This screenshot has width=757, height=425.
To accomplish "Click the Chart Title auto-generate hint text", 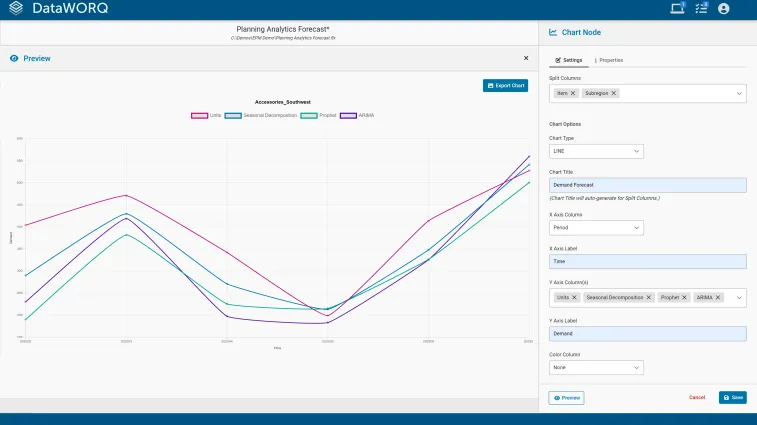I will [604, 198].
